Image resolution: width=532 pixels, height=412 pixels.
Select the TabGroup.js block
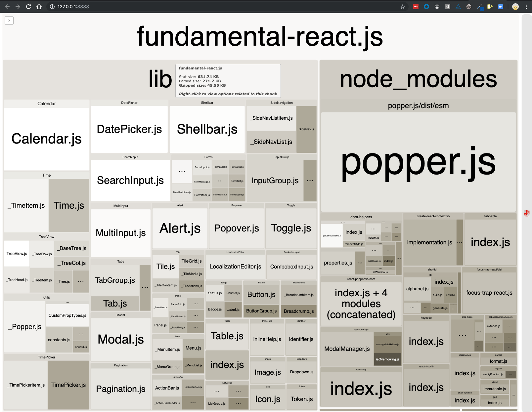(115, 280)
